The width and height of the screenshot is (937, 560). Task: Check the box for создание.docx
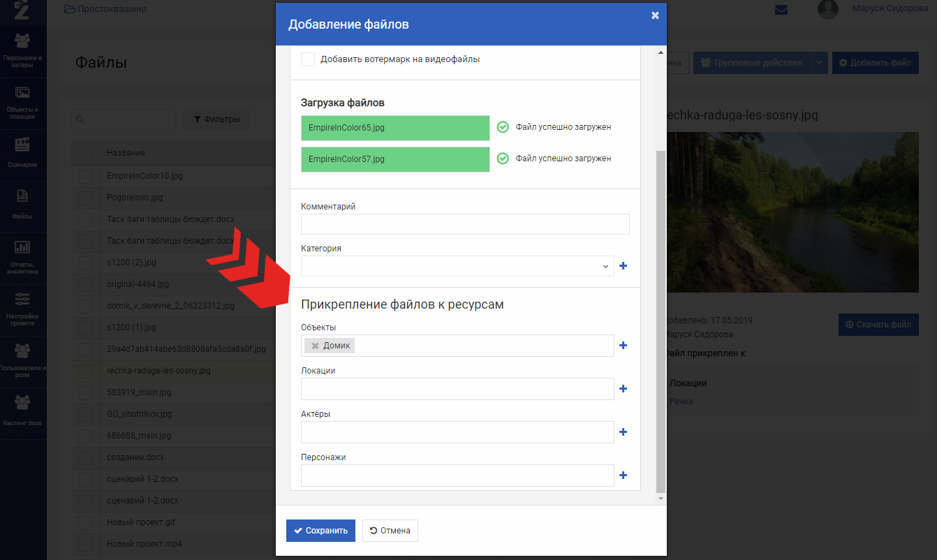(x=85, y=457)
